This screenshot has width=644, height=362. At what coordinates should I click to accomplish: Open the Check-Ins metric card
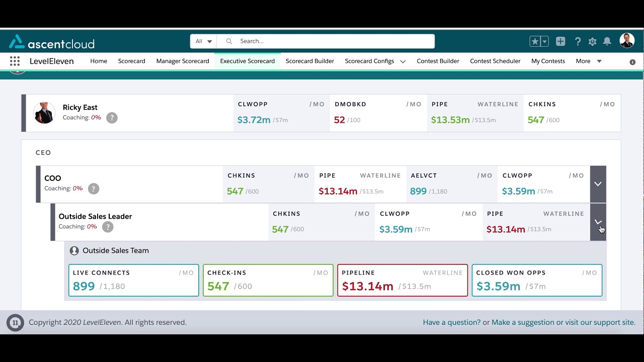tap(268, 280)
